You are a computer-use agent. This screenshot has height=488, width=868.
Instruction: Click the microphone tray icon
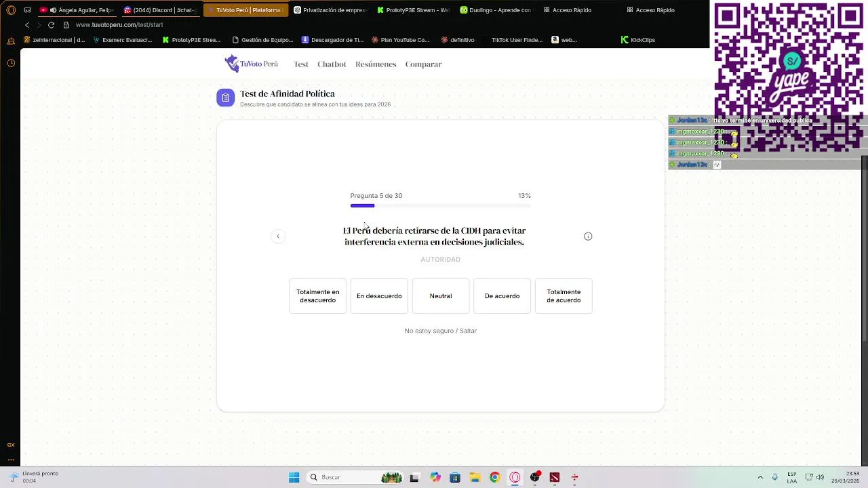775,477
